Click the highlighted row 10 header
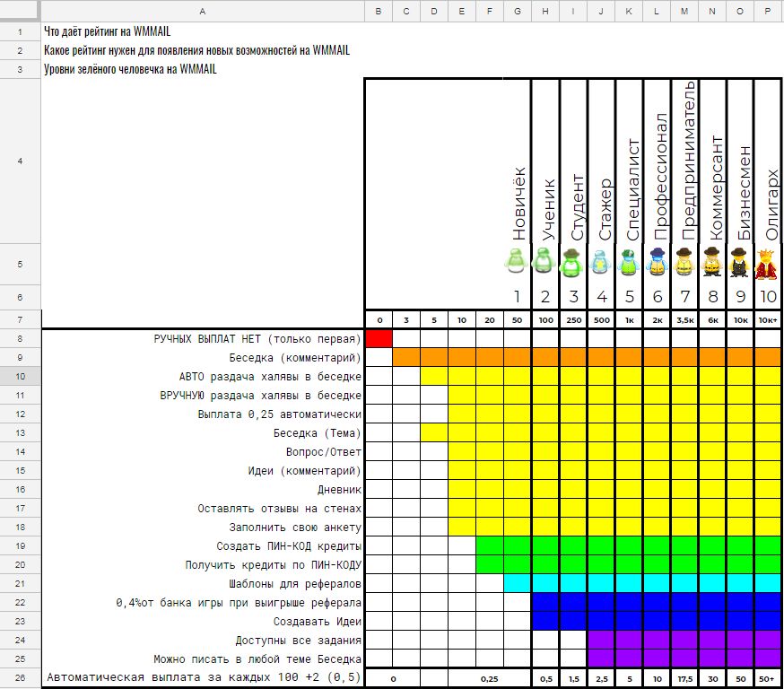The height and width of the screenshot is (689, 784). tap(20, 377)
